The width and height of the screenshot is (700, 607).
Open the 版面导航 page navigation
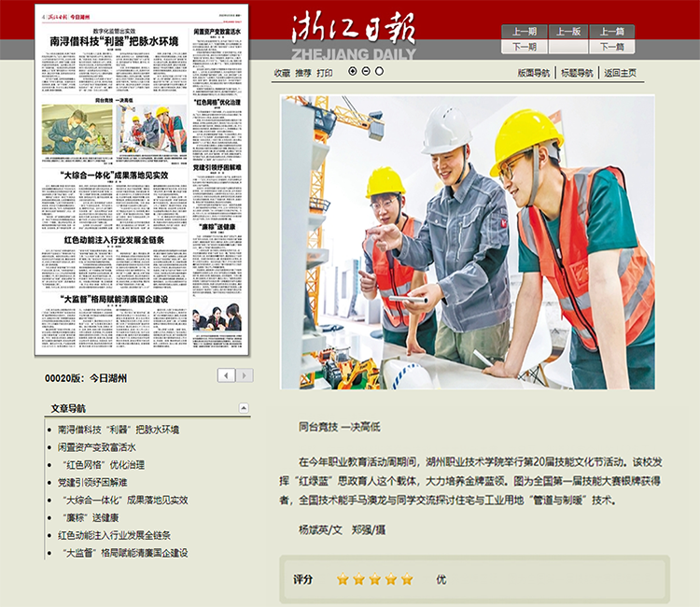535,73
